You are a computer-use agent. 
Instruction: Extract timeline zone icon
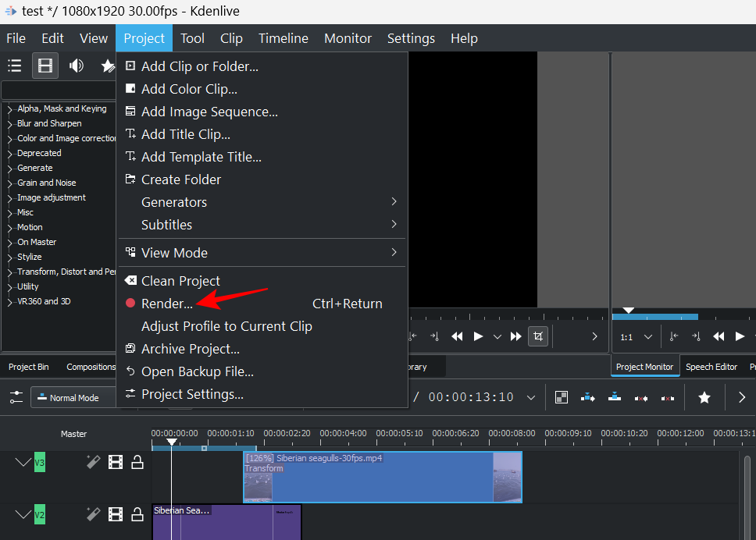click(640, 398)
